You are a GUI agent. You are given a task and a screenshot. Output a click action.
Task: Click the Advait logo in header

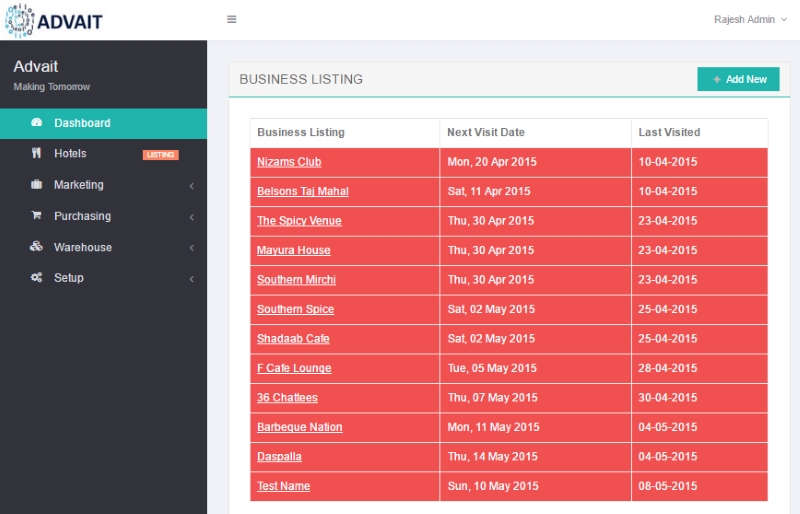point(54,20)
